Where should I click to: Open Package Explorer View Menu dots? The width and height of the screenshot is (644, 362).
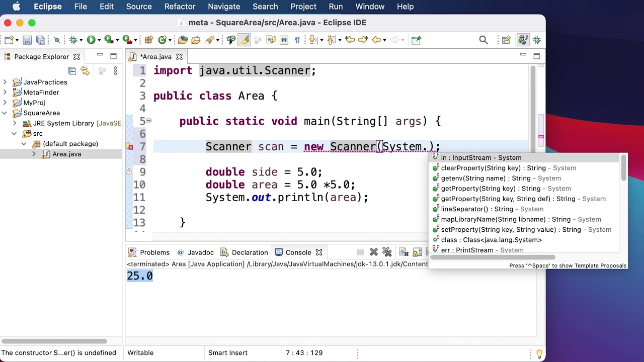pyautogui.click(x=115, y=71)
